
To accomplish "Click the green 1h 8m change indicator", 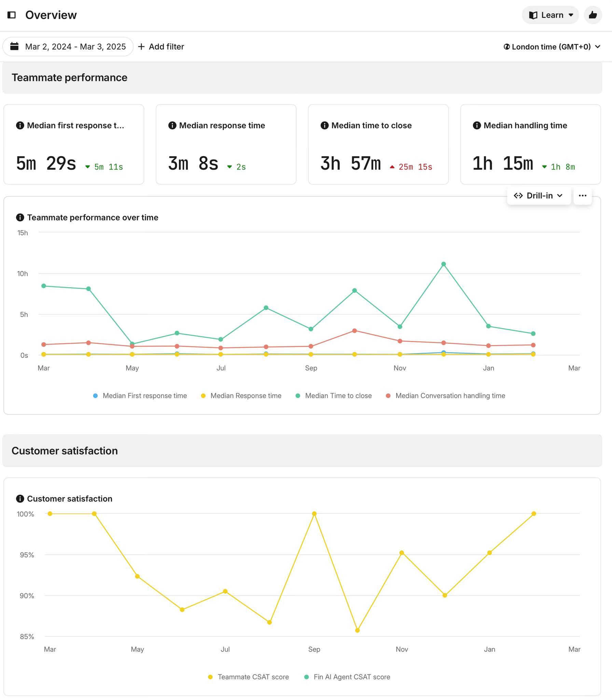I will (x=559, y=167).
